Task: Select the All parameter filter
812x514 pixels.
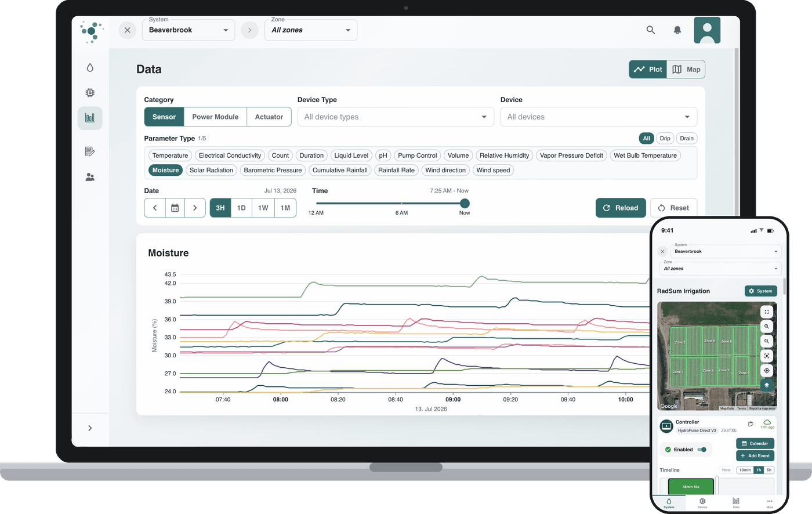Action: 647,138
